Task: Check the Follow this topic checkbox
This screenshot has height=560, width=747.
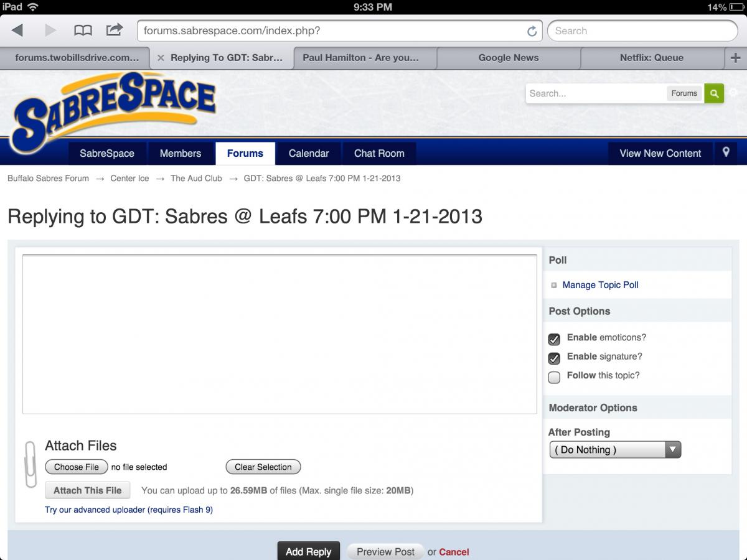Action: [554, 377]
